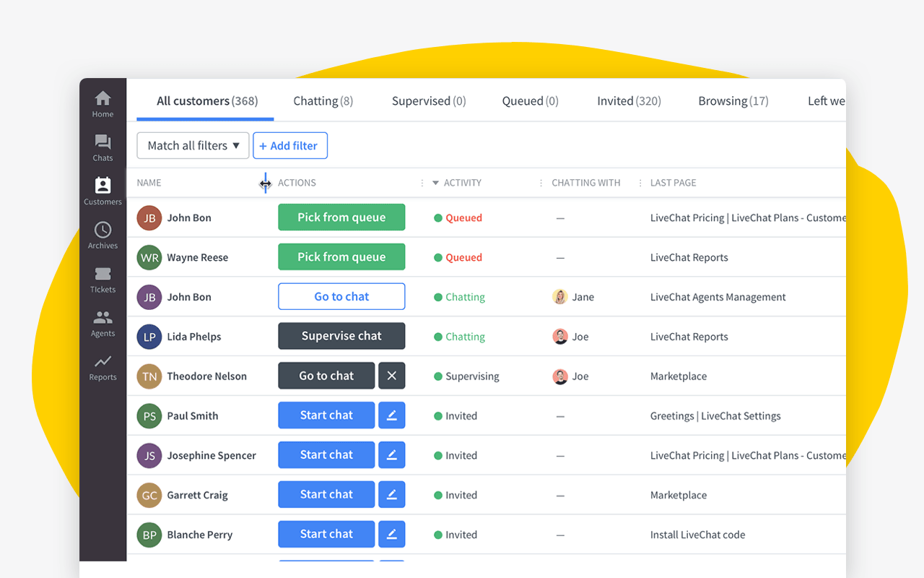Screen dimensions: 924x578
Task: Open the Archives section in sidebar
Action: tap(103, 236)
